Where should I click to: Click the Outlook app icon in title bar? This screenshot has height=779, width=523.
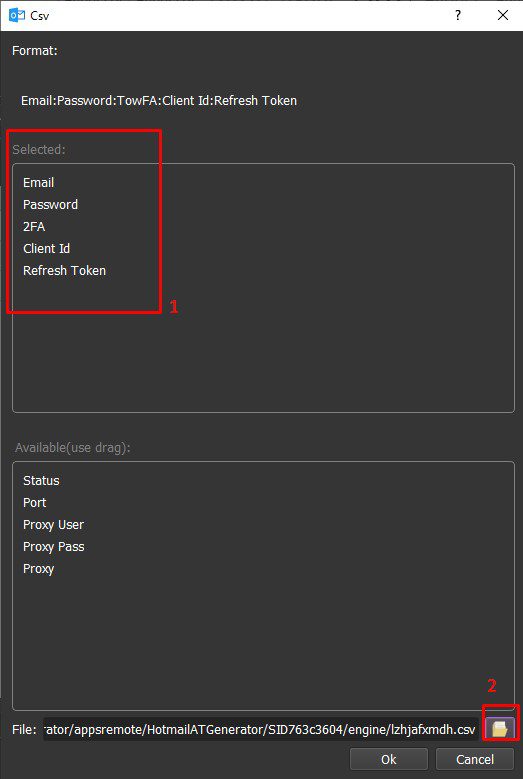tap(16, 15)
